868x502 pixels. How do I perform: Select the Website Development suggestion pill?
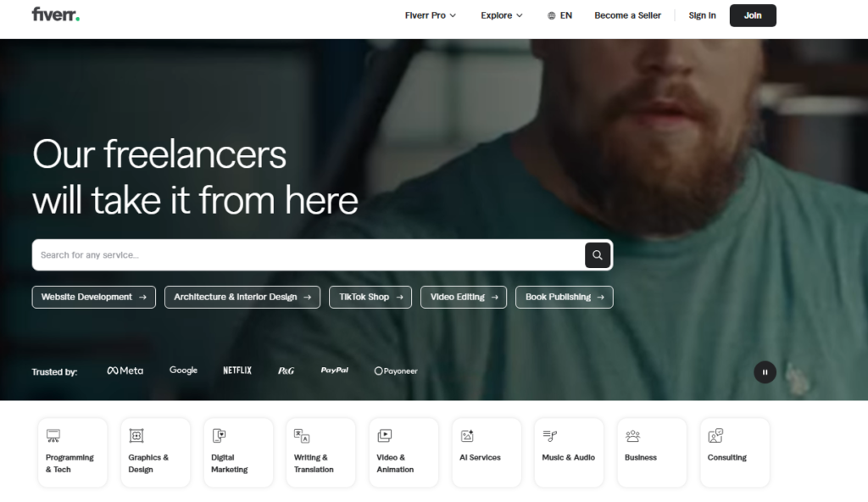tap(93, 297)
